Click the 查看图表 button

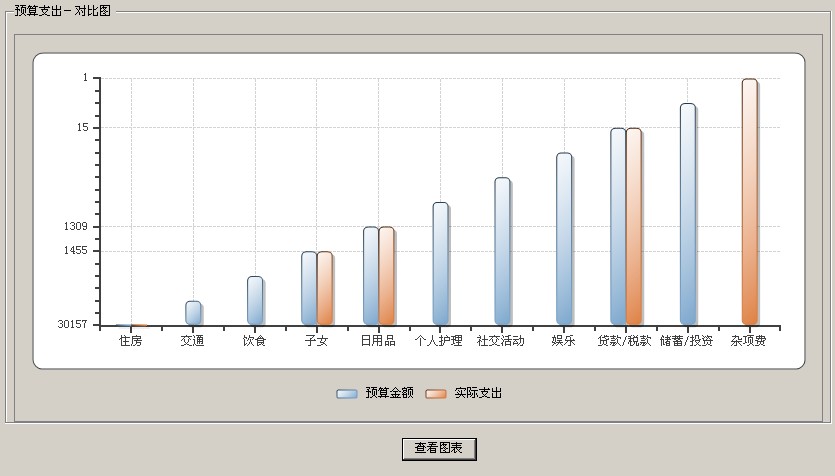(438, 449)
